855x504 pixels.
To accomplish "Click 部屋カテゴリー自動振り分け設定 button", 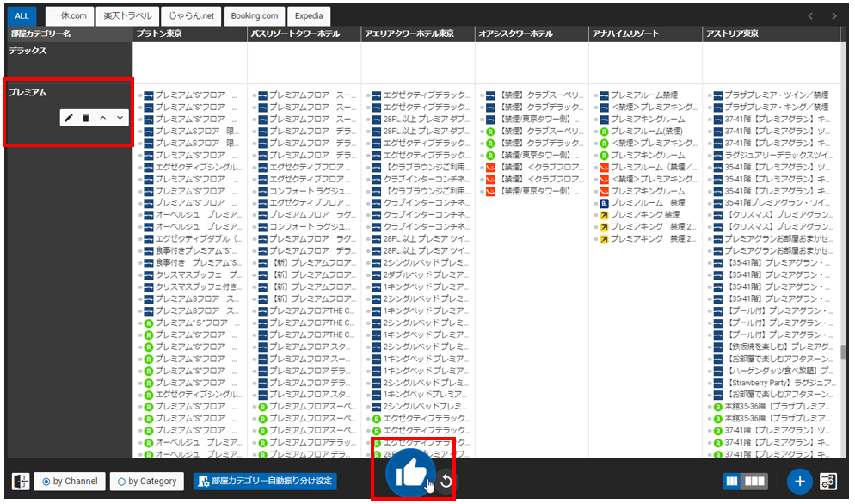I will pyautogui.click(x=265, y=482).
